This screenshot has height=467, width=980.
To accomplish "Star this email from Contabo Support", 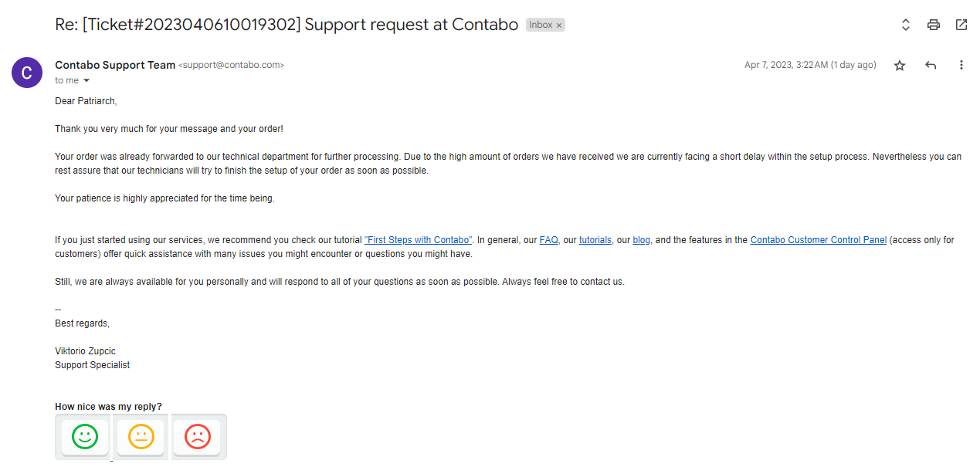I will pos(900,66).
